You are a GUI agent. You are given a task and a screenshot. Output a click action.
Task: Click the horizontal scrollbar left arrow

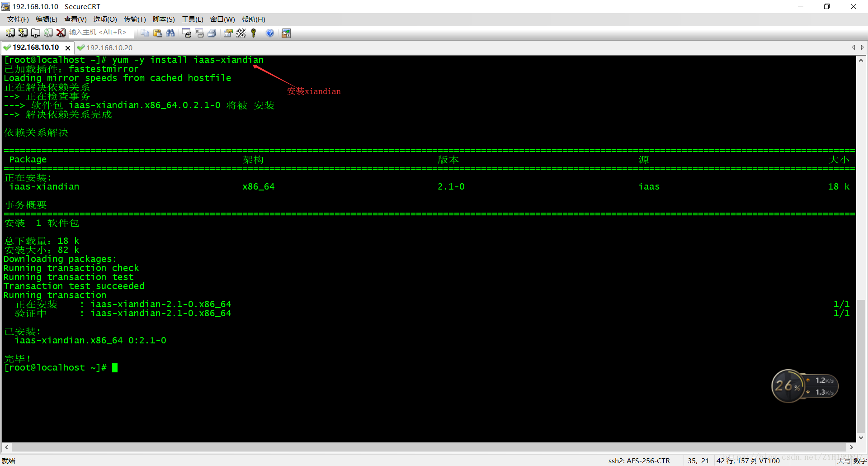click(x=7, y=447)
